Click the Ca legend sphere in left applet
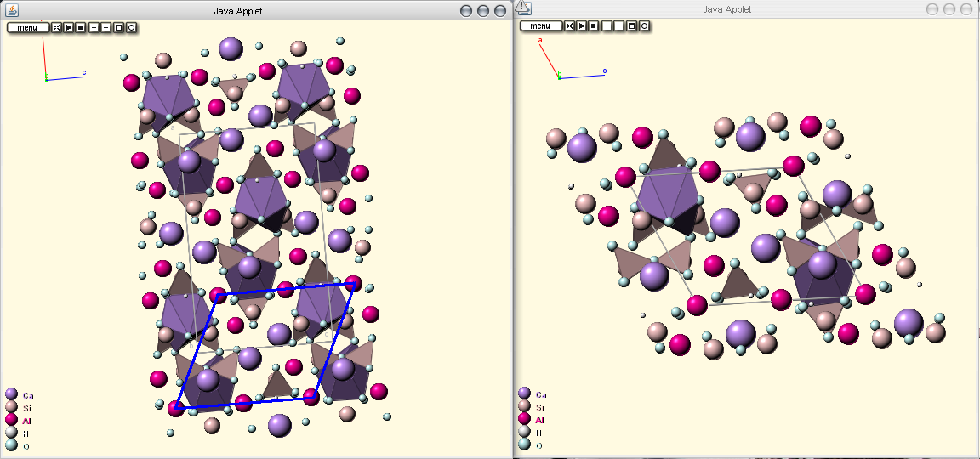 (11, 394)
